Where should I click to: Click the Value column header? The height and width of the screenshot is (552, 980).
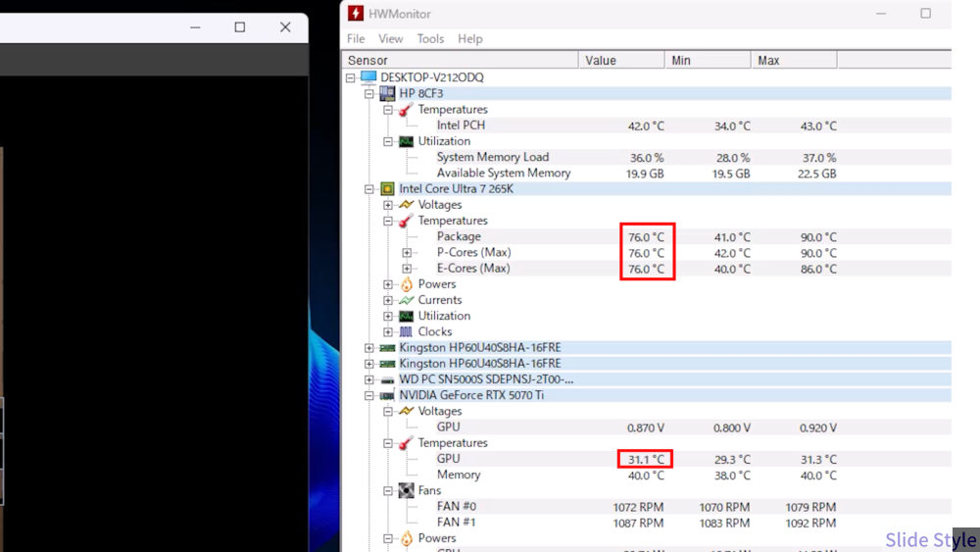621,60
